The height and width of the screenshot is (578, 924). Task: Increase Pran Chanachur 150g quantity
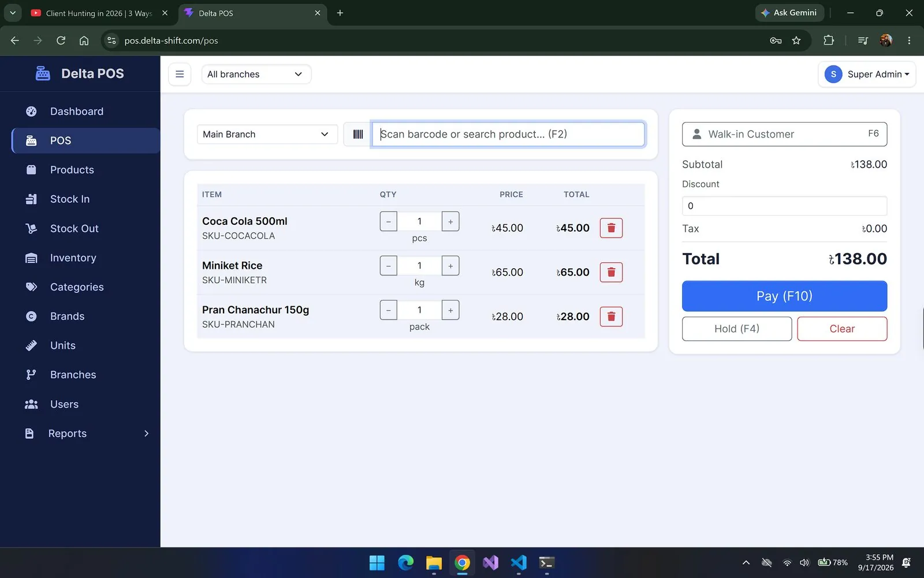point(450,310)
